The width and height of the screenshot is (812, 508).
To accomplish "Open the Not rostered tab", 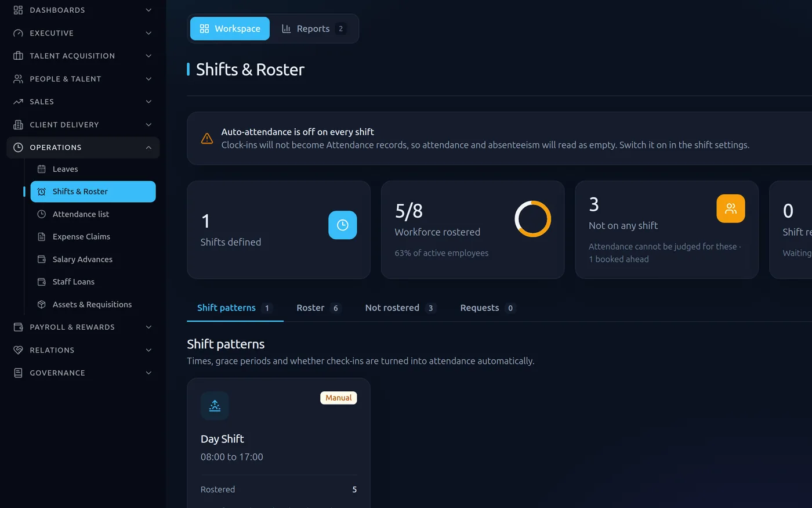I will [400, 308].
